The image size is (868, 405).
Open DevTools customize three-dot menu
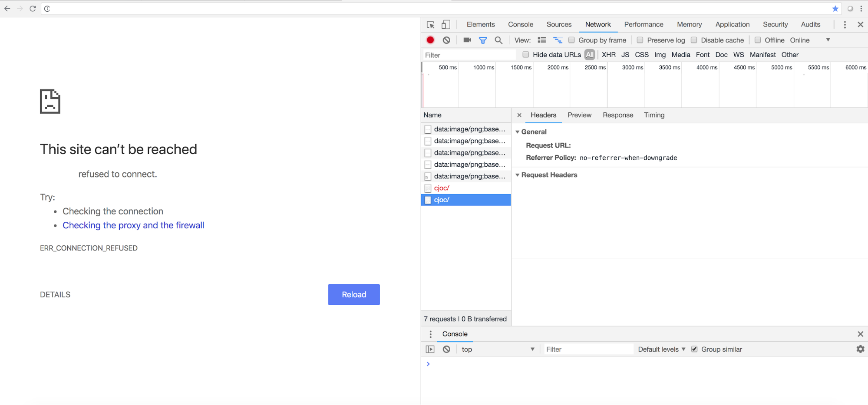tap(845, 25)
